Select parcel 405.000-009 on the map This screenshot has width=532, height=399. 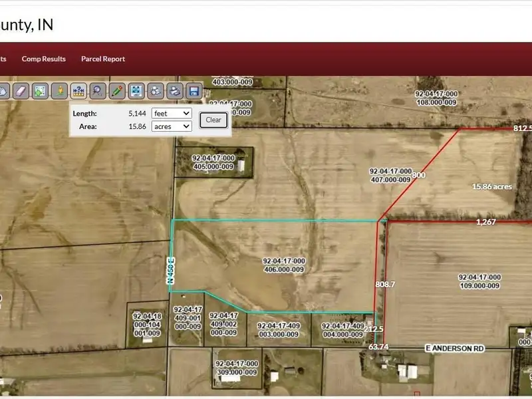(213, 162)
